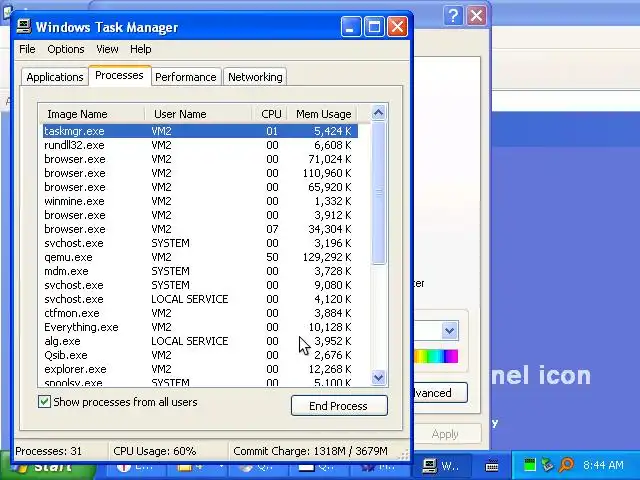This screenshot has width=640, height=480.
Task: Select browser.exe using 3,912 K
Action: point(200,215)
